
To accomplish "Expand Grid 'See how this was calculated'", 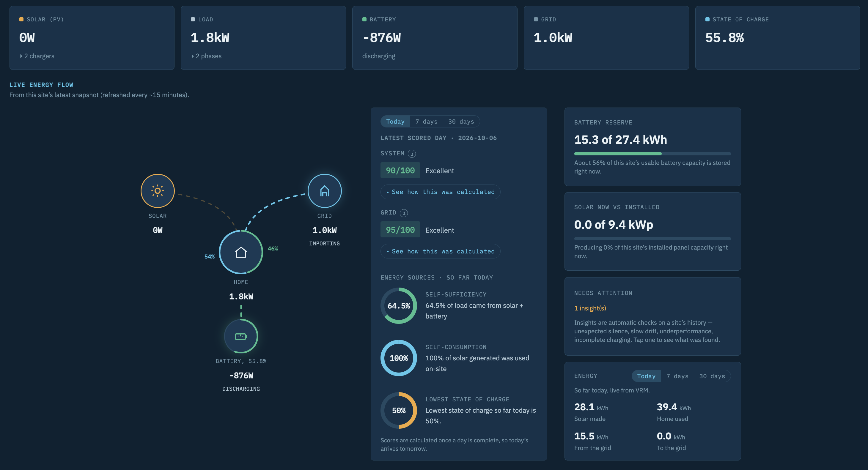I will (441, 251).
